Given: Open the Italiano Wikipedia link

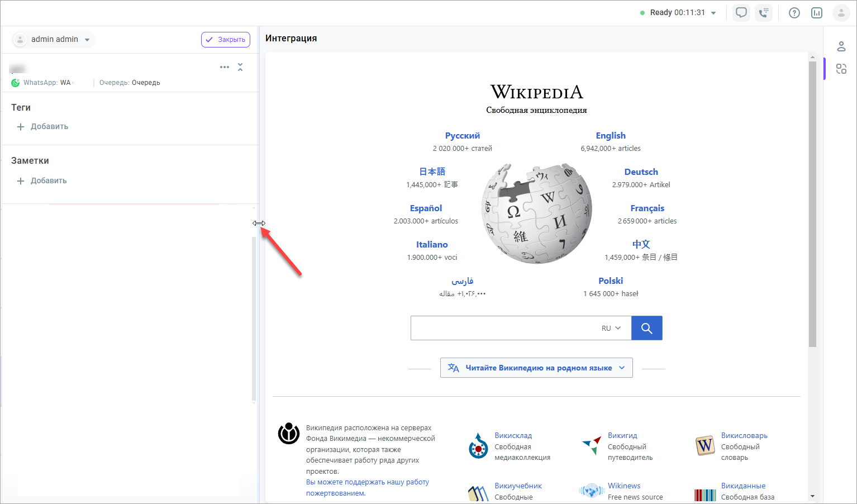Looking at the screenshot, I should (x=432, y=245).
